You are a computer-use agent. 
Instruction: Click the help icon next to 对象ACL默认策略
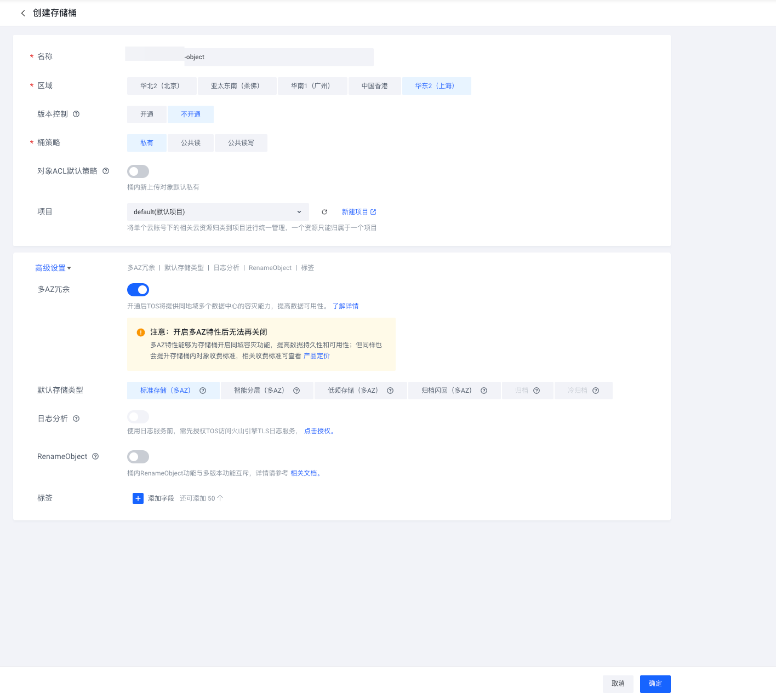click(106, 171)
